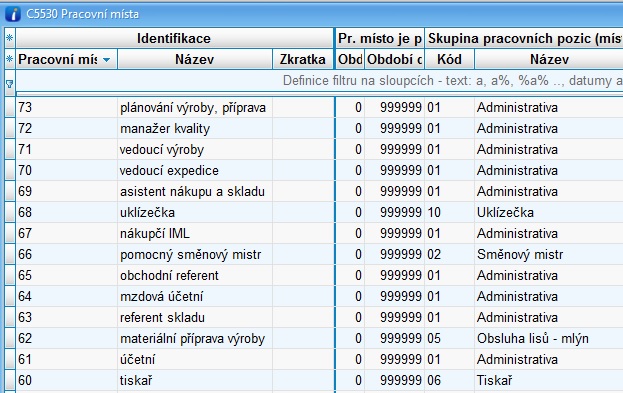Click the filter definition input row
Image resolution: width=623 pixels, height=393 pixels.
(319, 81)
